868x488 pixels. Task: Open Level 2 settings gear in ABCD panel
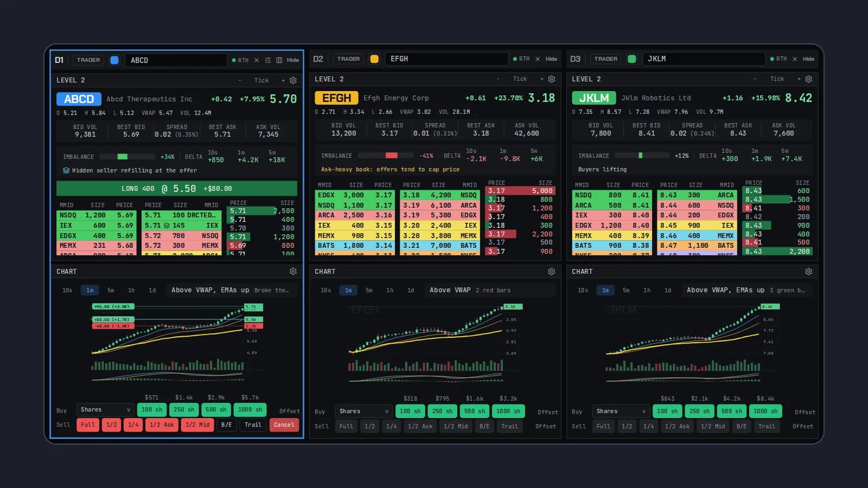293,80
